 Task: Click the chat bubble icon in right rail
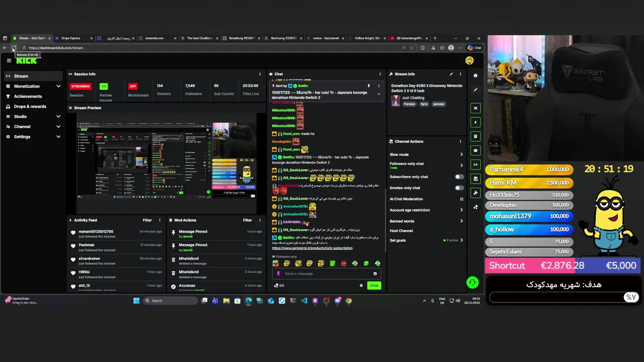coord(475,150)
